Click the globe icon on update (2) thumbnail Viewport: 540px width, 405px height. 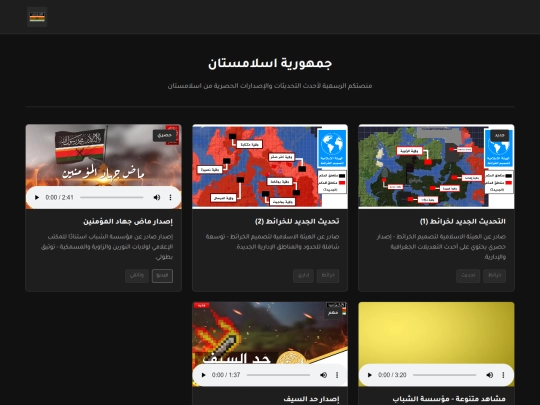click(332, 144)
